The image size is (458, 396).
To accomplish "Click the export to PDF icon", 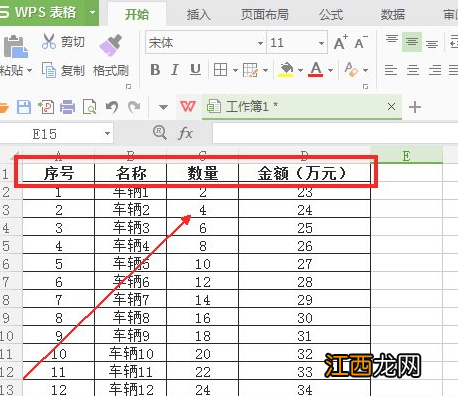I will [x=46, y=107].
